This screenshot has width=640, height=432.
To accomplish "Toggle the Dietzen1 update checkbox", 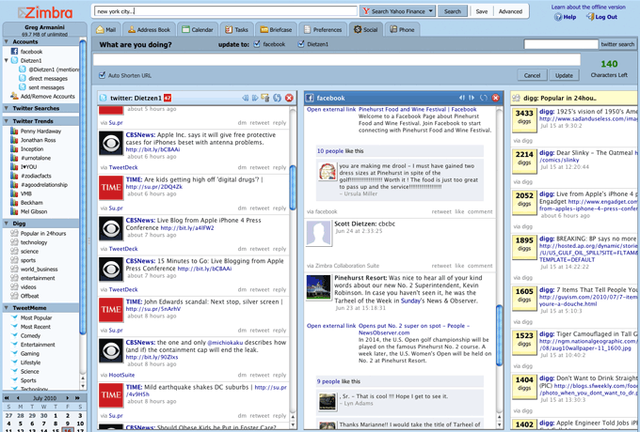I will tap(301, 44).
